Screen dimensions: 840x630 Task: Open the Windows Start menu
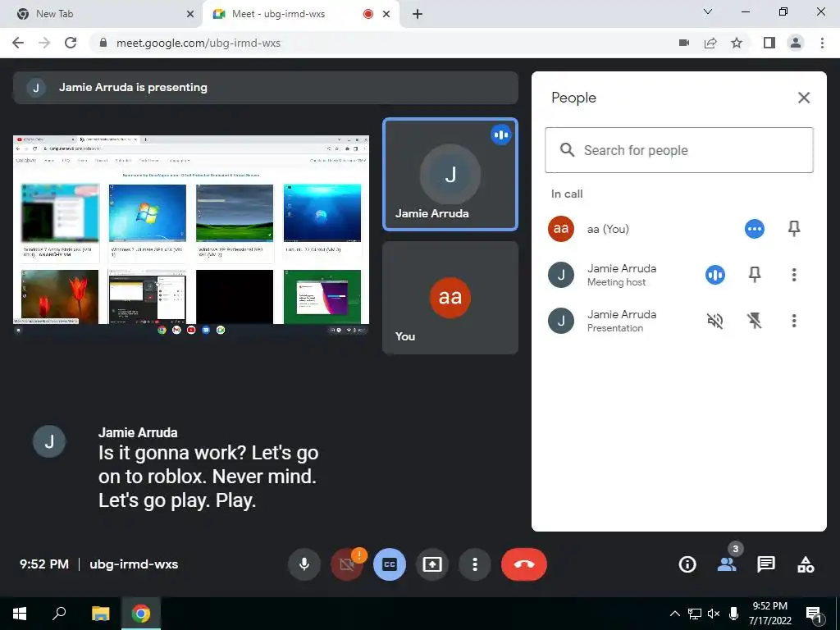coord(20,614)
